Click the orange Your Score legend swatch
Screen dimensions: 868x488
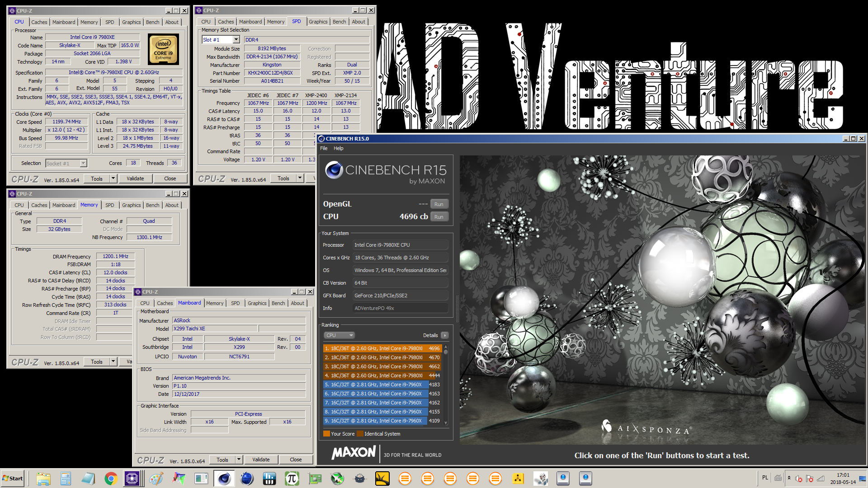pyautogui.click(x=326, y=434)
